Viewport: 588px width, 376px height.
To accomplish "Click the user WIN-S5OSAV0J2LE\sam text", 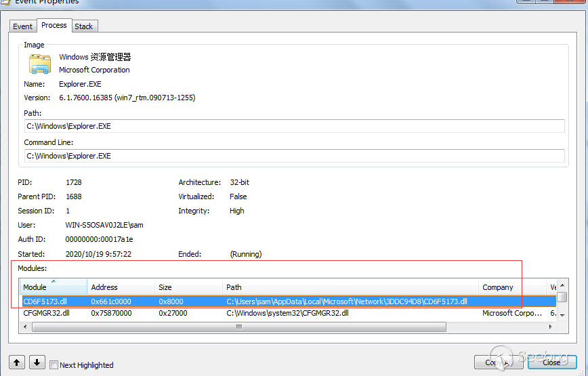I will (x=104, y=225).
